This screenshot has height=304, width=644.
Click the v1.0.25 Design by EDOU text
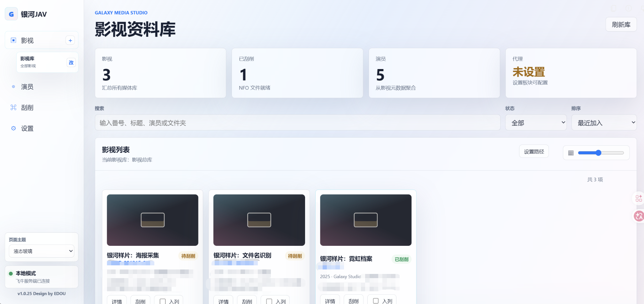click(42, 293)
